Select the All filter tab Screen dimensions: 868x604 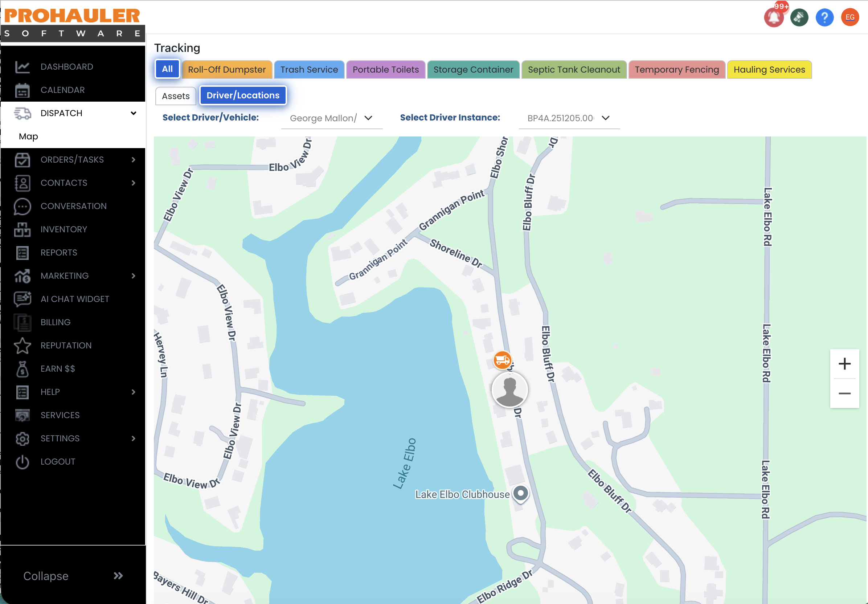click(167, 69)
